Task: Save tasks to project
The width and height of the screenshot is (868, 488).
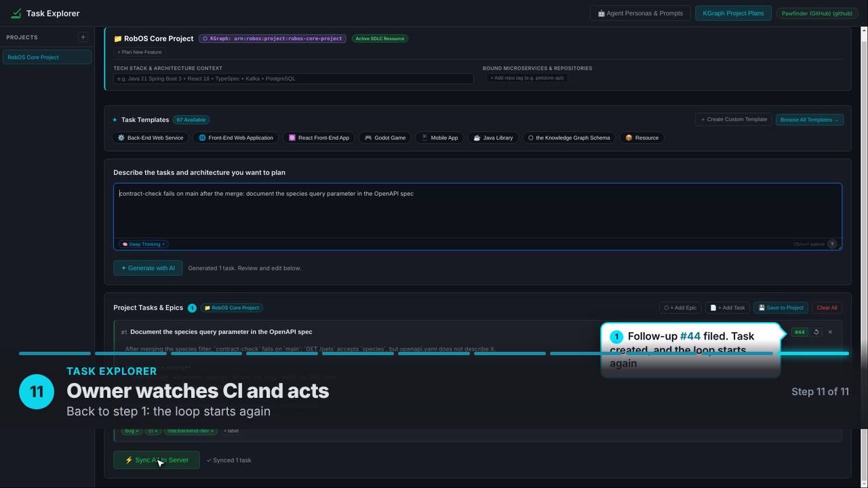Action: [x=781, y=308]
